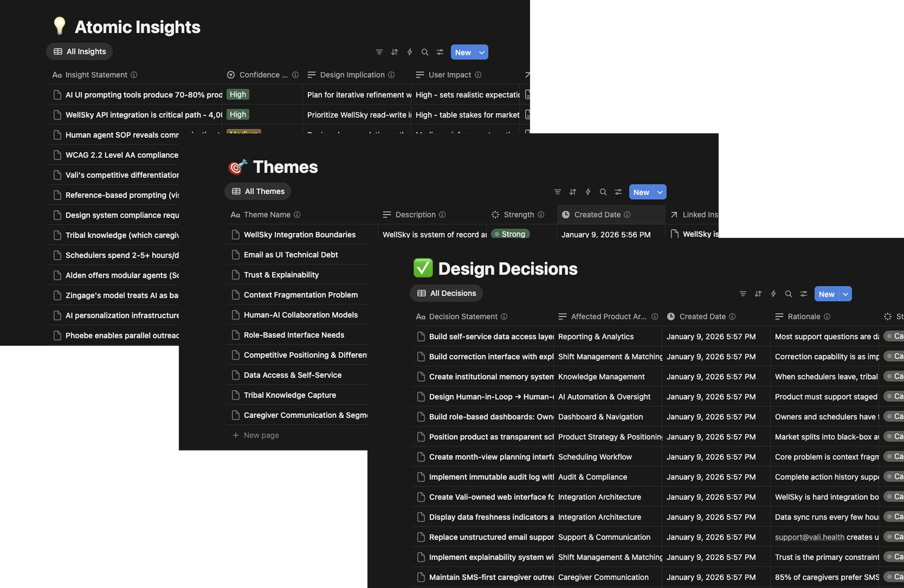The width and height of the screenshot is (904, 588).
Task: Select the All Themes view tab
Action: point(258,191)
